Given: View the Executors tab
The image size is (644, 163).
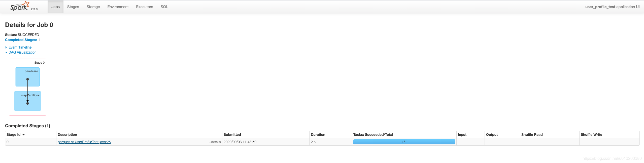Looking at the screenshot, I should pos(145,7).
